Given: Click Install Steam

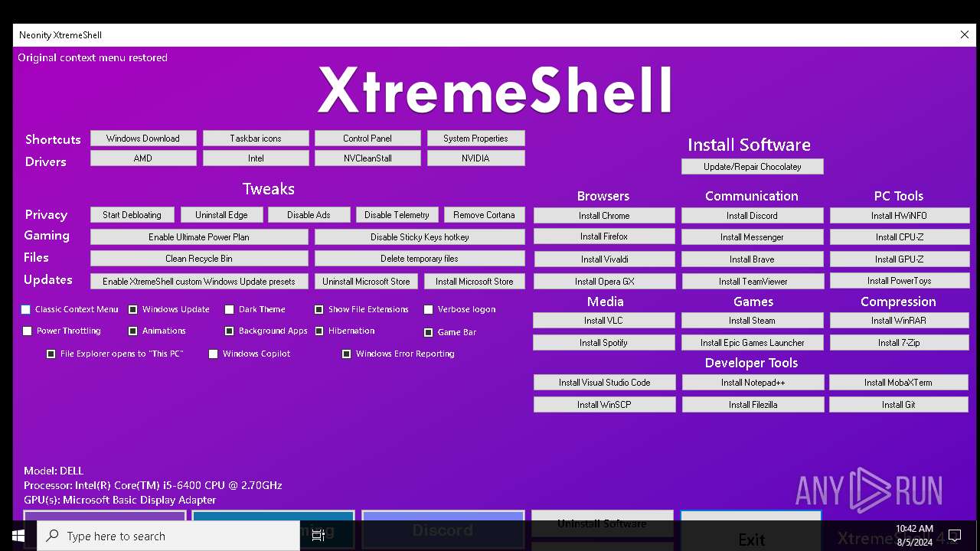Looking at the screenshot, I should [752, 321].
